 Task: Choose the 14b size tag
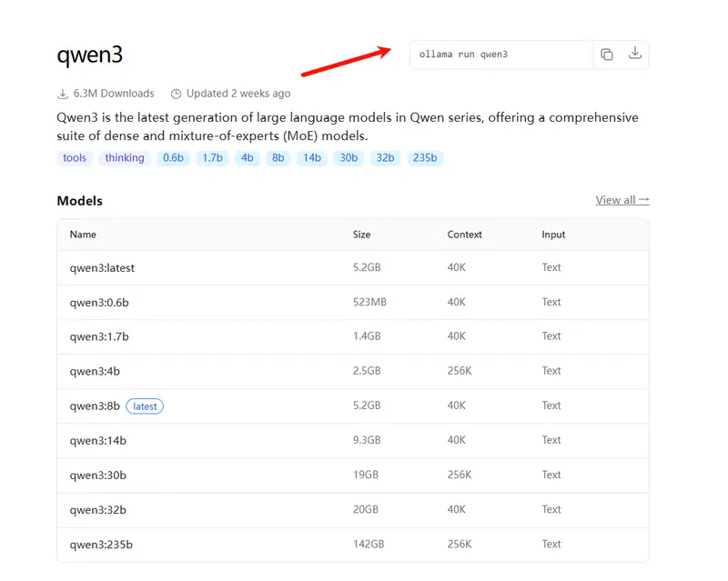click(x=312, y=158)
